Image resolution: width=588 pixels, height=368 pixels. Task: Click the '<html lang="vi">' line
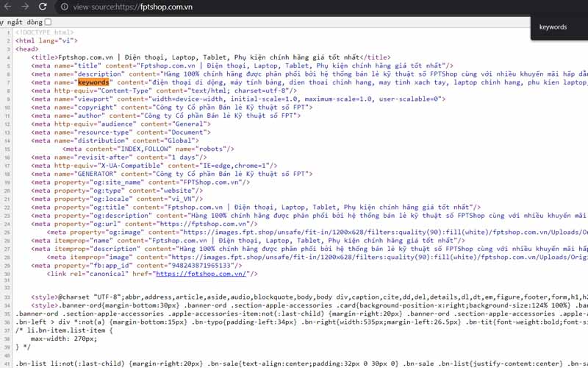click(x=46, y=40)
